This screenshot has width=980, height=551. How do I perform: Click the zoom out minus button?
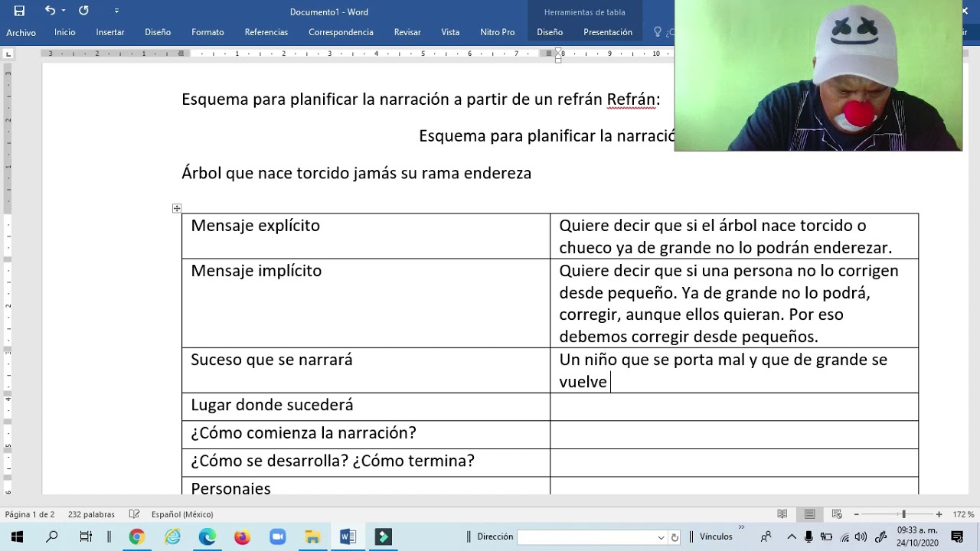click(856, 514)
